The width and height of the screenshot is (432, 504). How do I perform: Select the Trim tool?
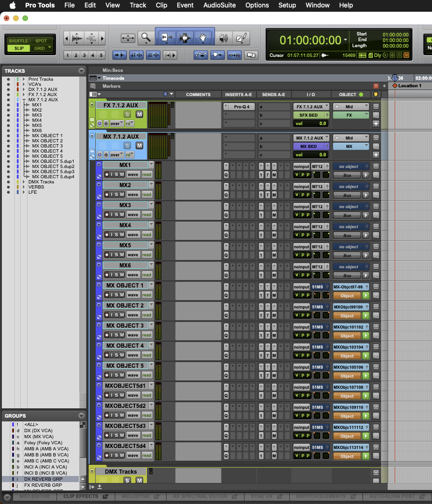167,38
